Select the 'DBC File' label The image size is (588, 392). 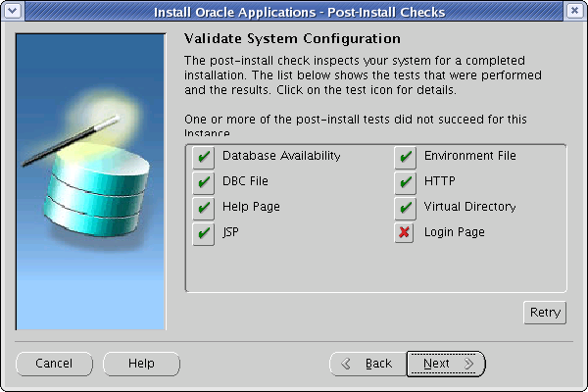[245, 181]
